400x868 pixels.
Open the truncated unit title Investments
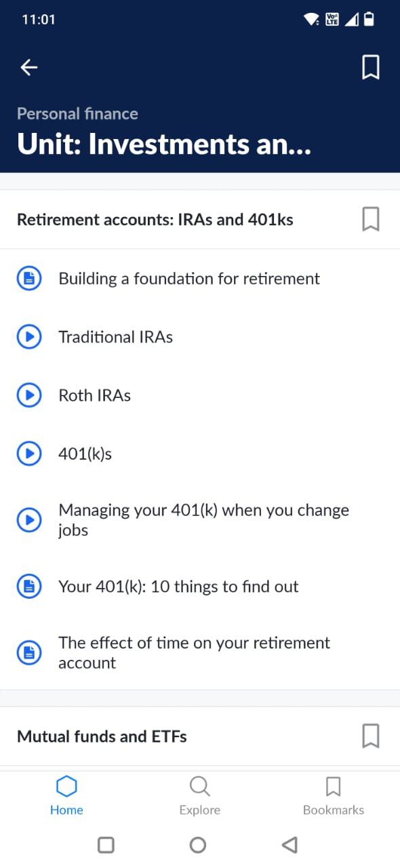163,144
